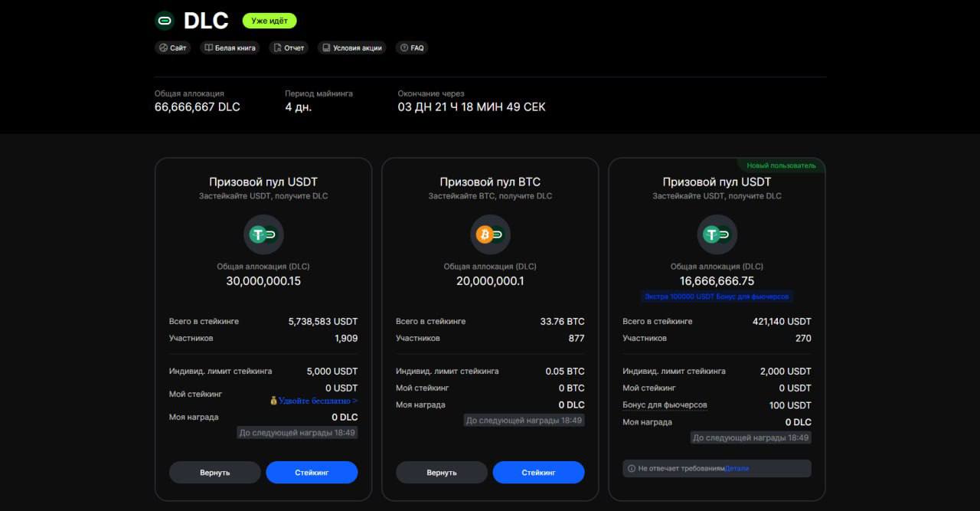Click the countdown "03 ДН 21 Ч 18 МИН 49 СЕК"
Screen dimensions: 980x511
coord(472,107)
